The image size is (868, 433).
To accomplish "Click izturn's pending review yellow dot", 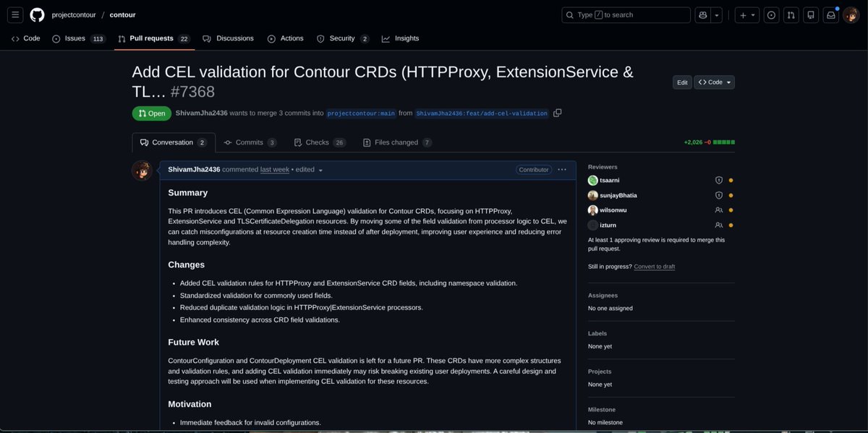I will (x=731, y=225).
